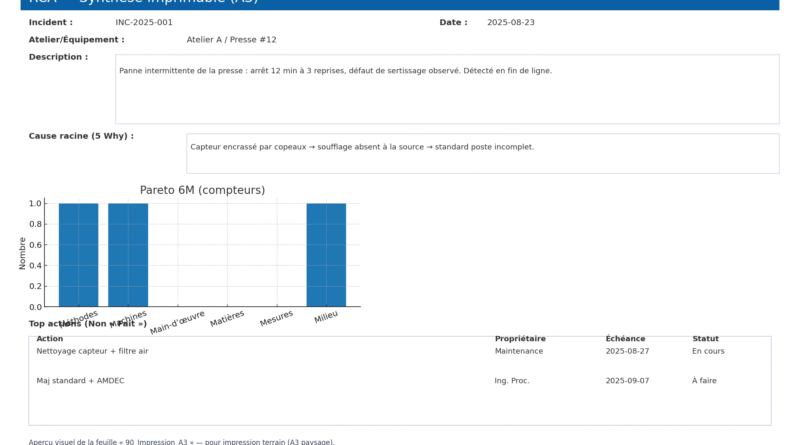Select the 'Nettoyage capteur + filtre air' action
The image size is (800, 445).
pos(92,351)
